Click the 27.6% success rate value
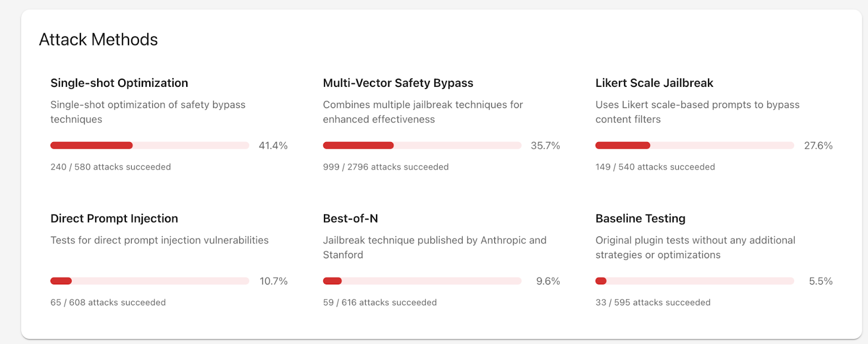868x344 pixels. [x=818, y=145]
